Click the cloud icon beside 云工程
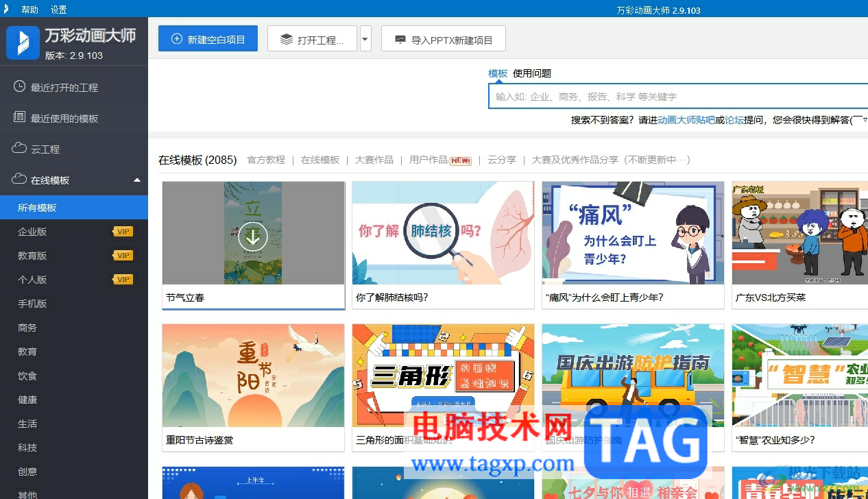868x499 pixels. pyautogui.click(x=19, y=149)
